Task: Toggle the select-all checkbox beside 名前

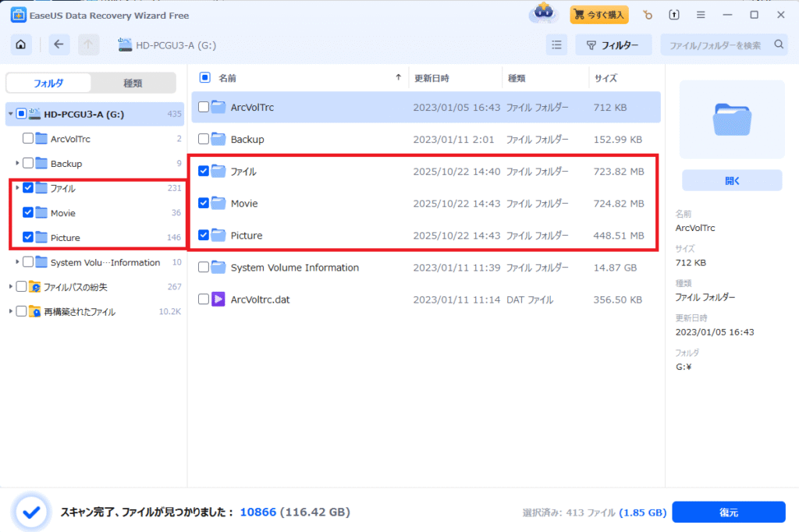Action: (205, 77)
